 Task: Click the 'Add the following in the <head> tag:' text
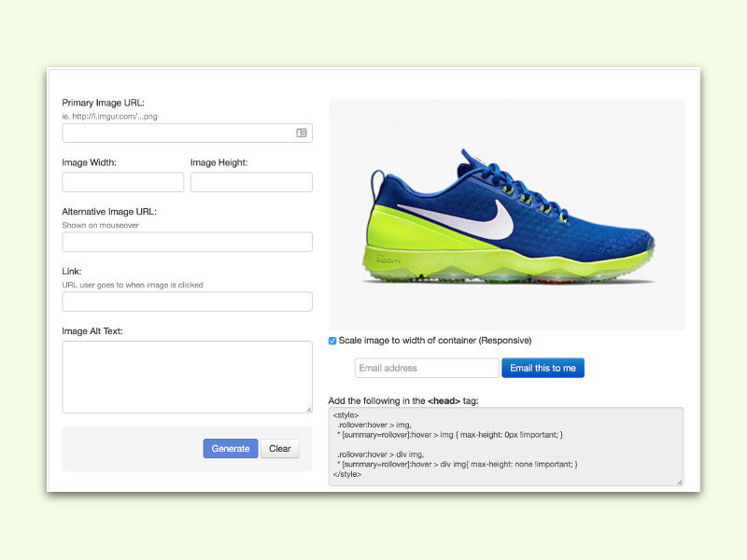(x=403, y=401)
